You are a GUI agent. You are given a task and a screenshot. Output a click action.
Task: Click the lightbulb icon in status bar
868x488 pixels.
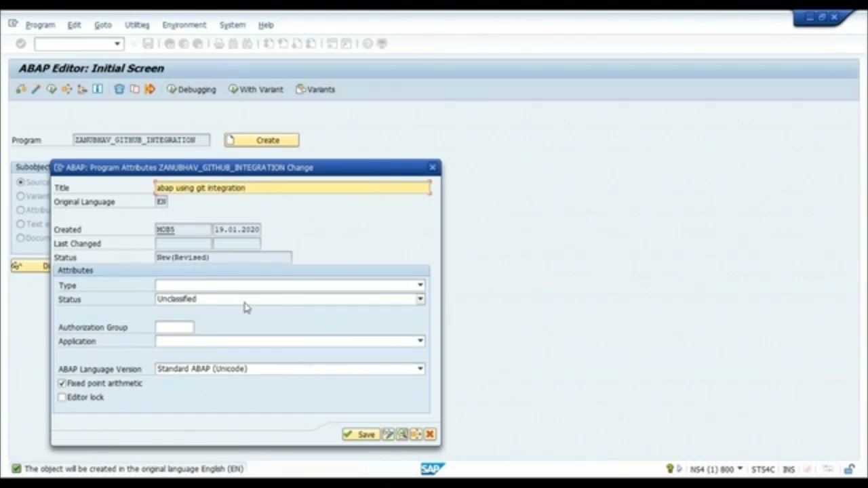click(x=670, y=469)
